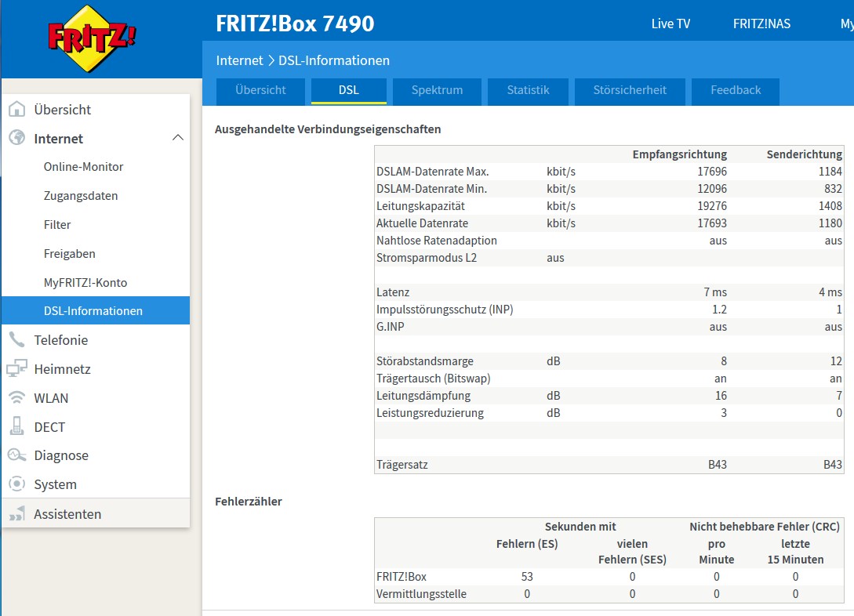The image size is (854, 616).
Task: Click the Diagnose magnifier icon
Action: (17, 455)
